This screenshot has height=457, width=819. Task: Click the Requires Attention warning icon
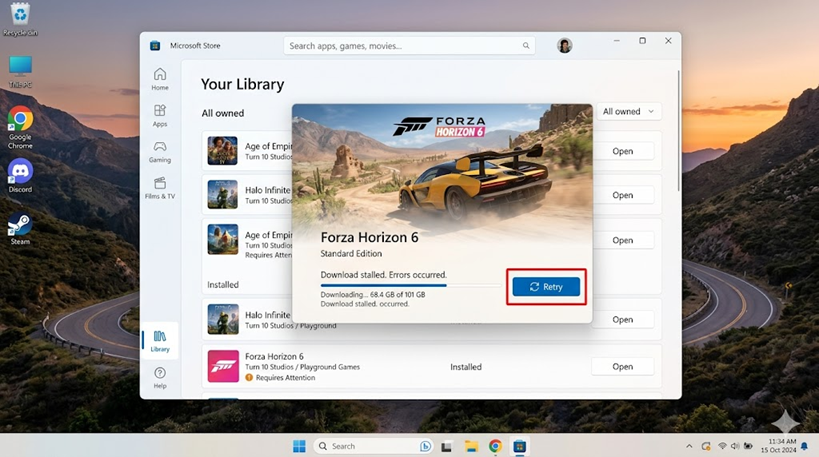249,378
